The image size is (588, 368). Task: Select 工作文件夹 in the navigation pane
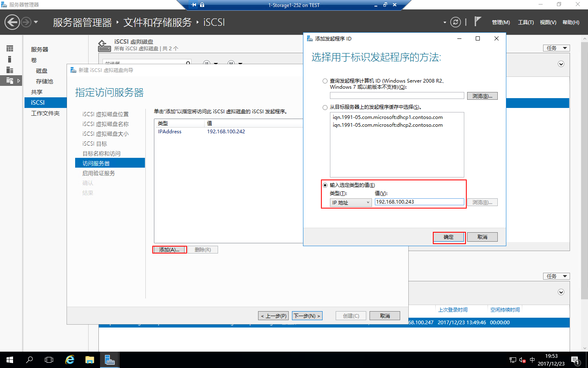pos(45,113)
